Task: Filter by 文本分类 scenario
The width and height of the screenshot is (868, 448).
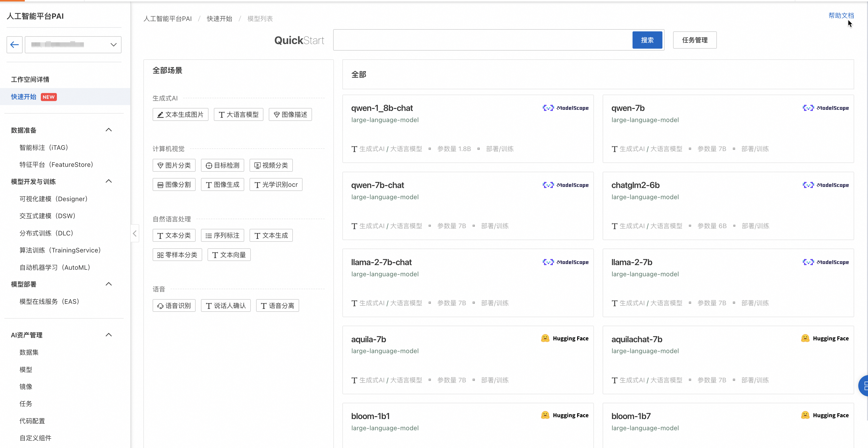Action: (174, 235)
